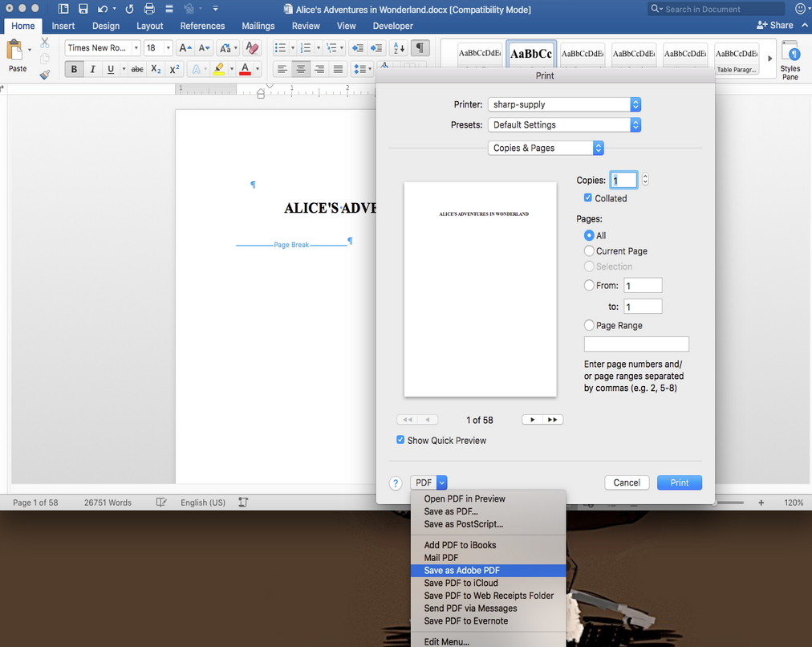Viewport: 812px width, 647px height.
Task: Choose Mail PDF menu entry
Action: (x=489, y=558)
